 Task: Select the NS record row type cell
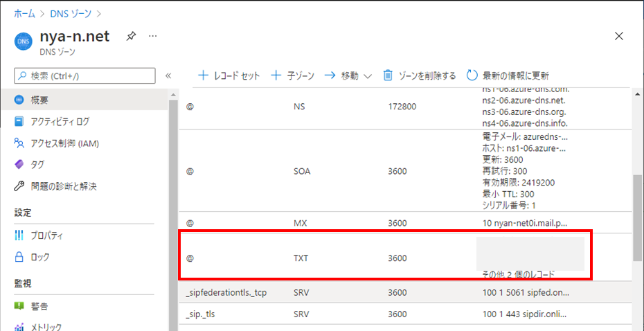(x=299, y=107)
